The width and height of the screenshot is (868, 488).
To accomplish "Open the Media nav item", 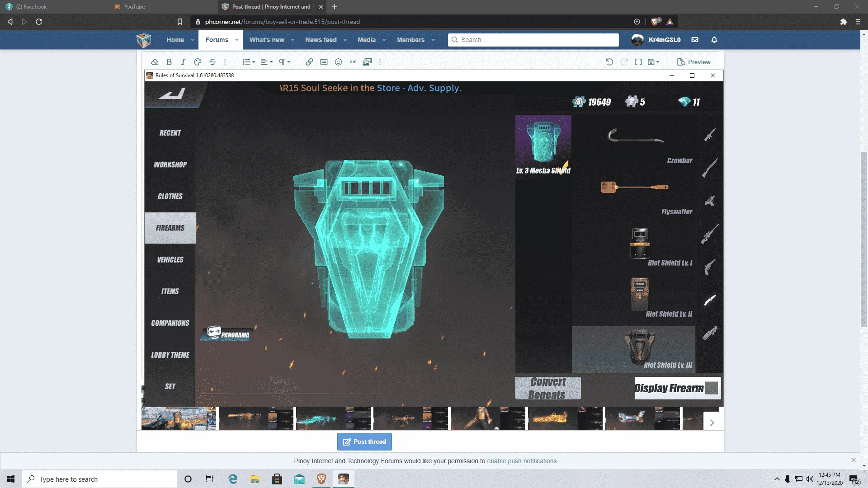I will tap(367, 40).
